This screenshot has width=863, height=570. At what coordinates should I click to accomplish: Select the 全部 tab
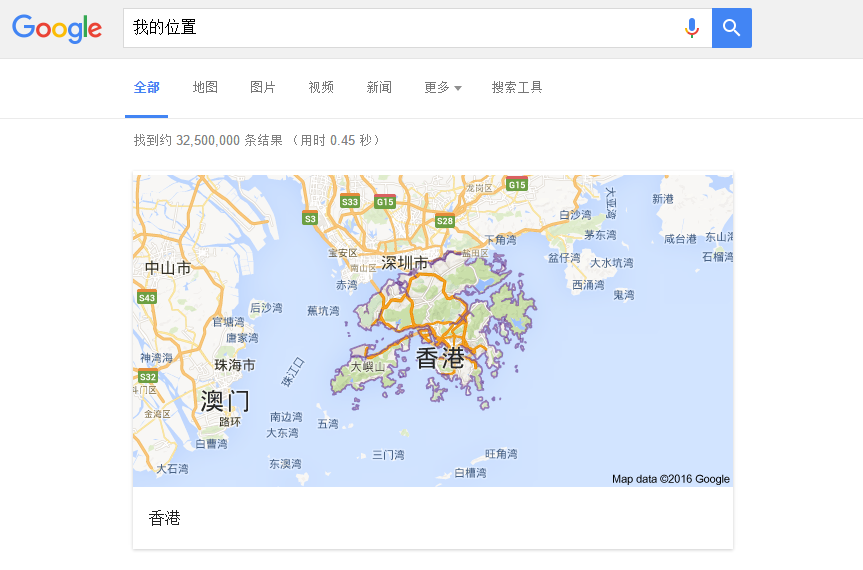146,87
